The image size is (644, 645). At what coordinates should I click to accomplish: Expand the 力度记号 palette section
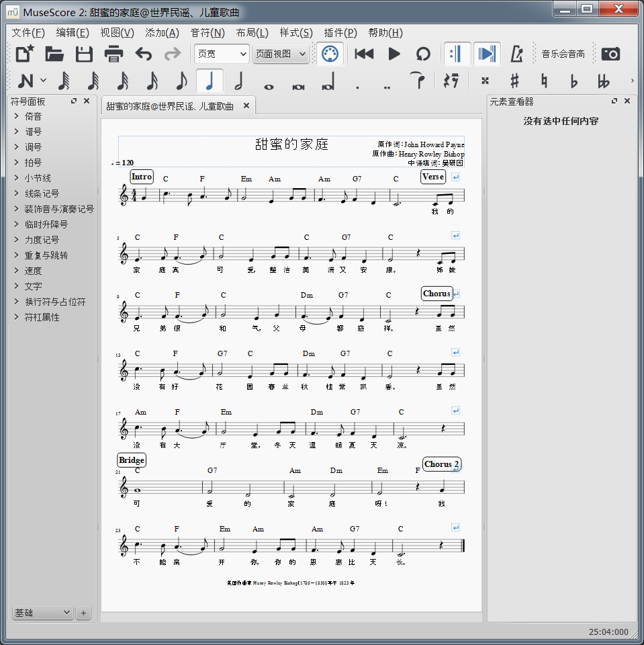(42, 240)
